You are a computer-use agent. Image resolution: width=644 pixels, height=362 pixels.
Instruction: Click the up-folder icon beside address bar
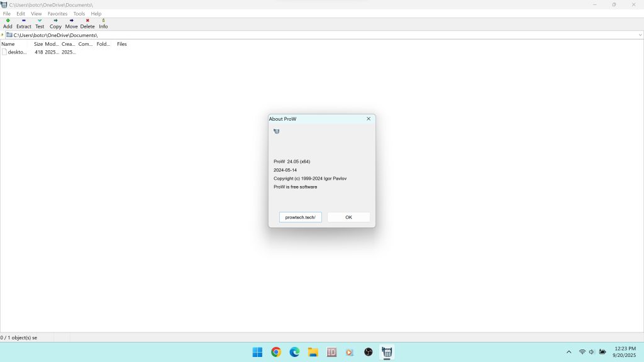tap(3, 35)
